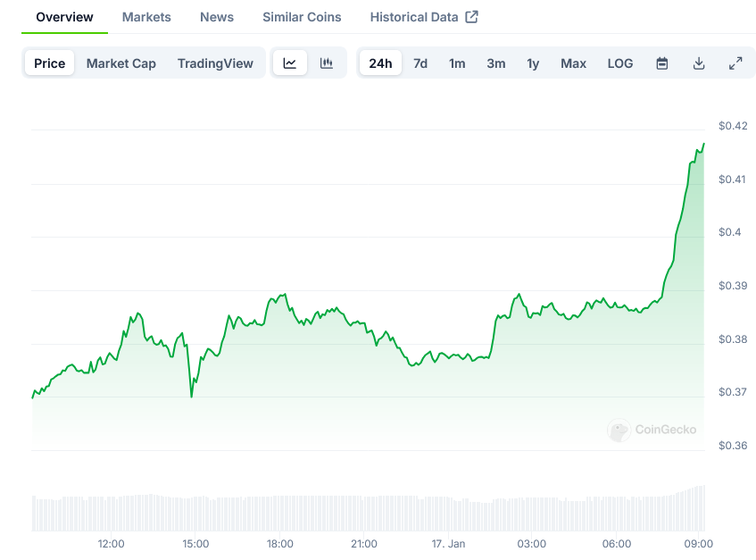Open the Markets tab
Image resolution: width=756 pixels, height=560 pixels.
coord(146,17)
